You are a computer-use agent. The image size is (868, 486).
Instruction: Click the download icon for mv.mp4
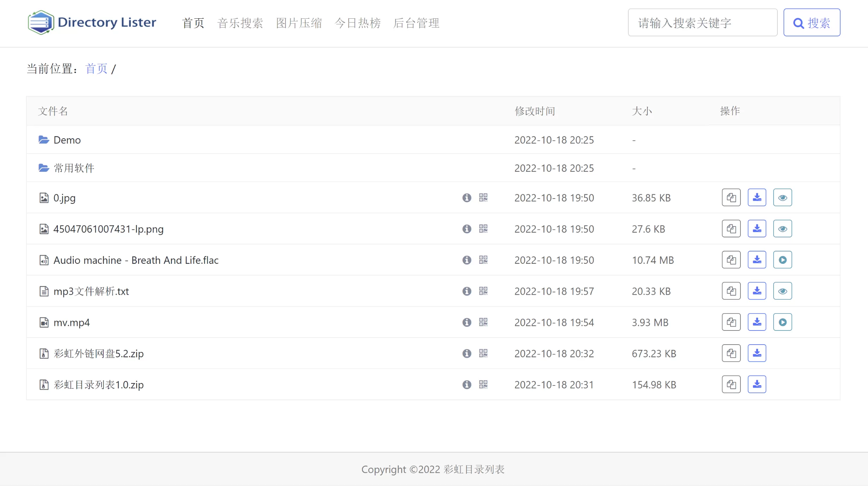[757, 322]
